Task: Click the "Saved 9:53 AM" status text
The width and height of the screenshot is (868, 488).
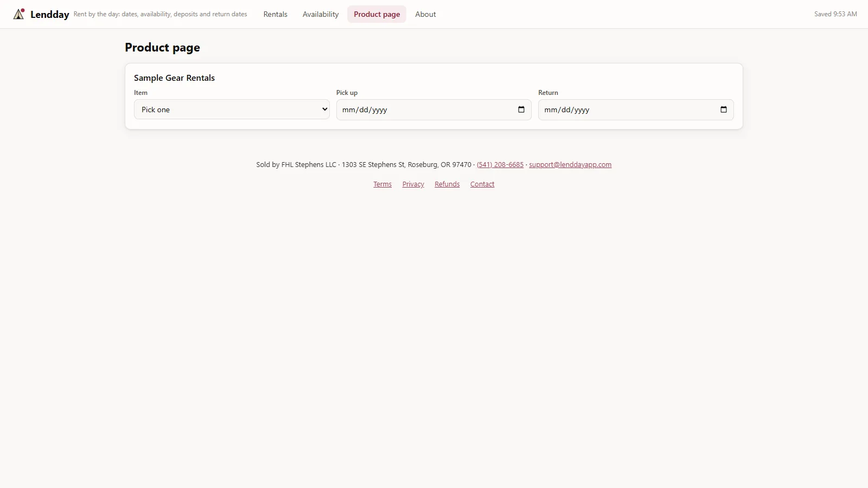Action: click(835, 14)
